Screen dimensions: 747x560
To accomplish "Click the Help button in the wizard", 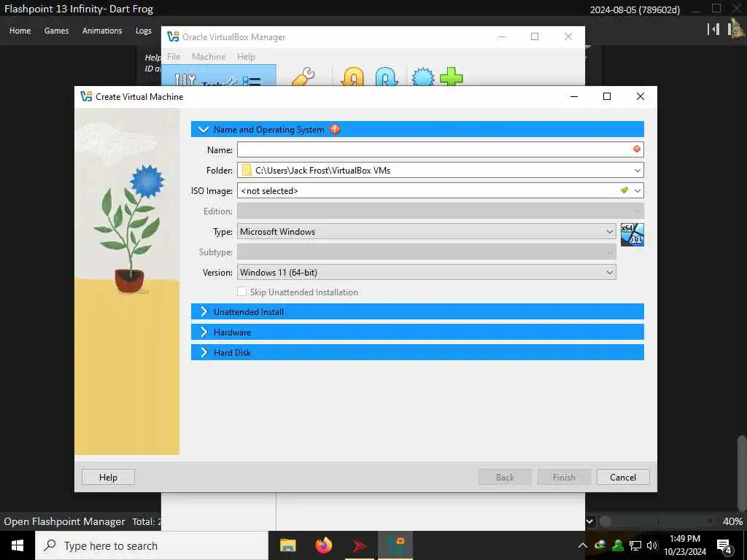I will (108, 477).
